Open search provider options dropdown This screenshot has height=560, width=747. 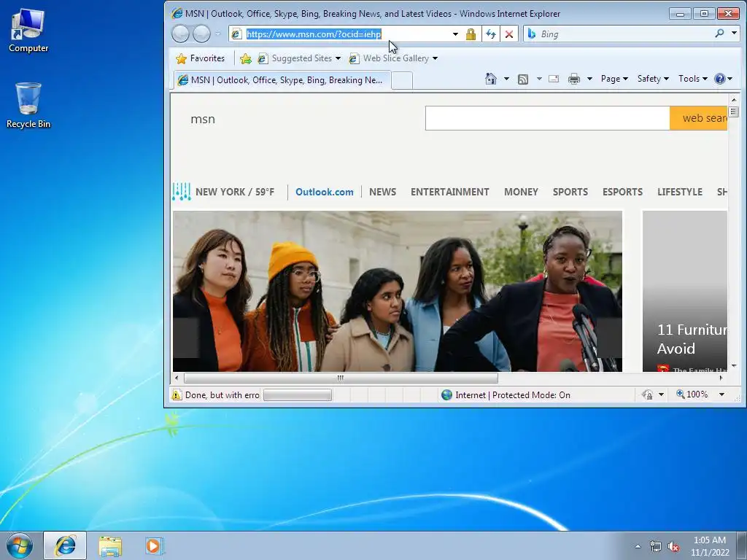(x=734, y=33)
